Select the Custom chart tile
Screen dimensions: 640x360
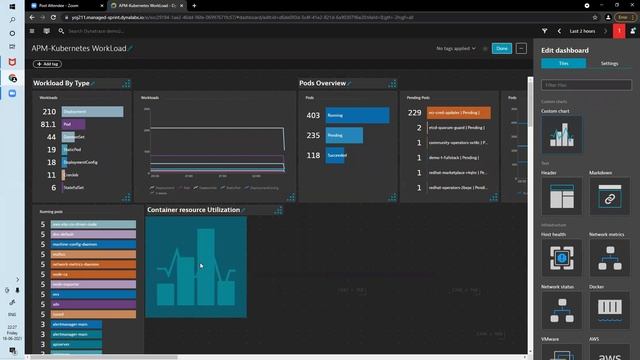tap(562, 135)
